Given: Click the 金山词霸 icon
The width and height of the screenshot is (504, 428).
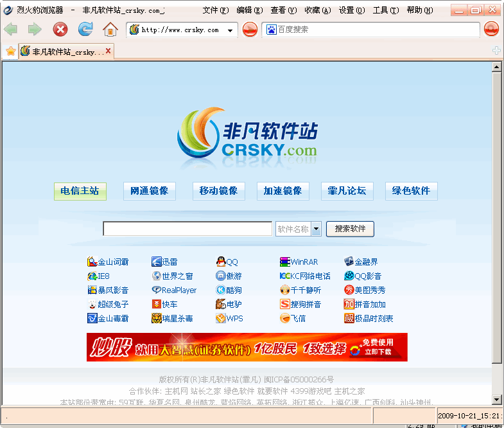Looking at the screenshot, I should click(92, 262).
